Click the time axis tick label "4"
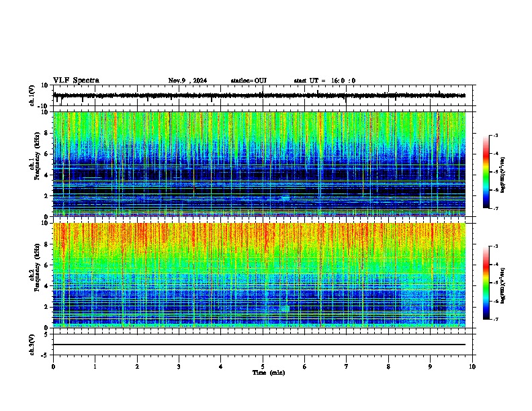Screen dimensions: 532x411 [x=221, y=367]
